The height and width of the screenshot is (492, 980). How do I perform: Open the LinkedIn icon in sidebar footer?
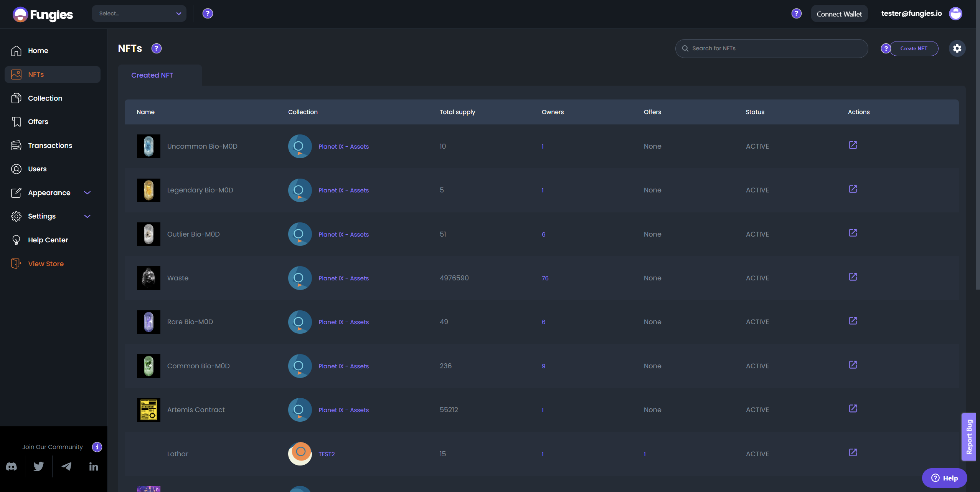[x=94, y=467]
